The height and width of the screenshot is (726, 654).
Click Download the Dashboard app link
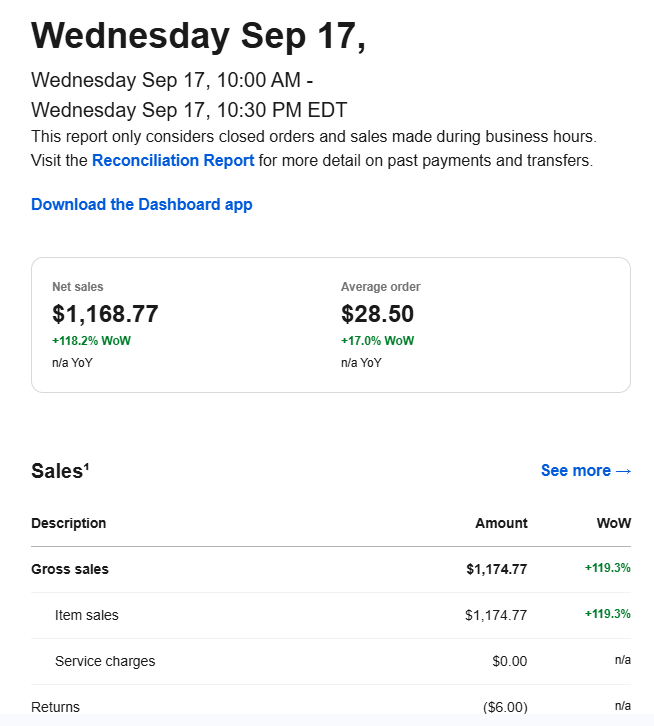141,204
